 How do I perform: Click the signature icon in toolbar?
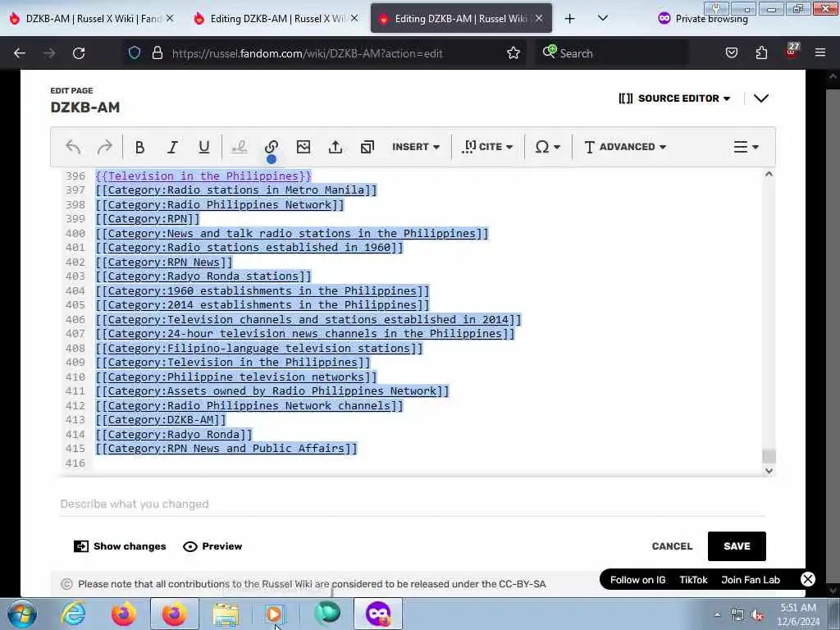tap(239, 147)
